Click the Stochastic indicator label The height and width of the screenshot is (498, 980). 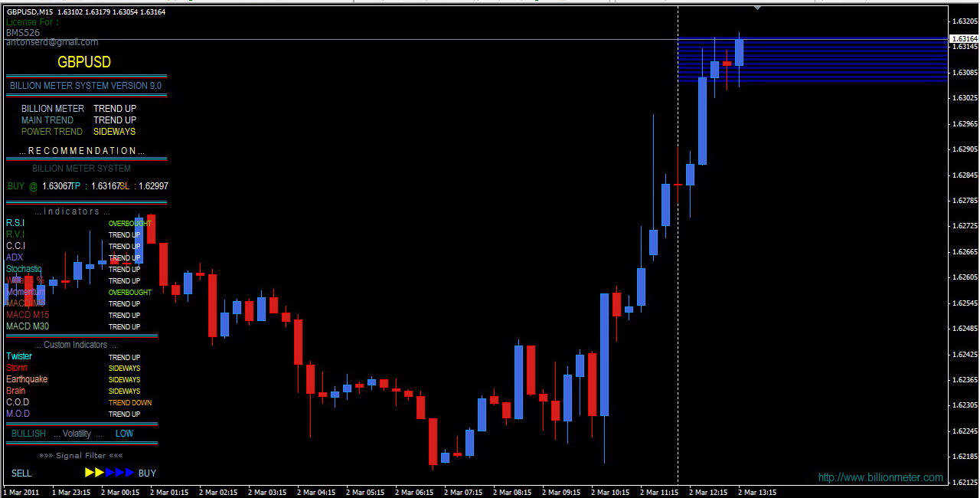coord(24,269)
